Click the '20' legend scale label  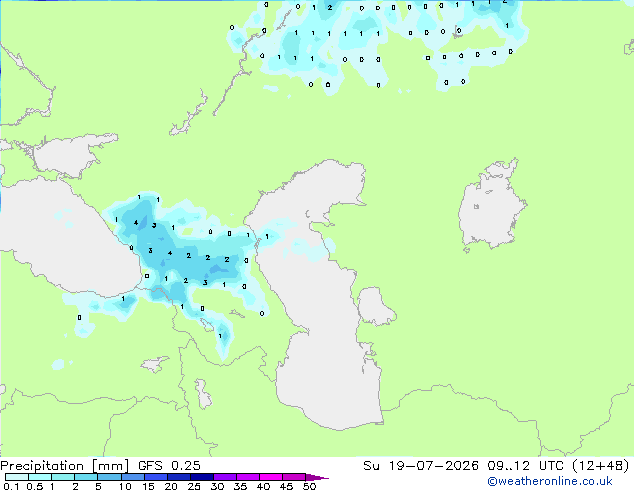[171, 486]
